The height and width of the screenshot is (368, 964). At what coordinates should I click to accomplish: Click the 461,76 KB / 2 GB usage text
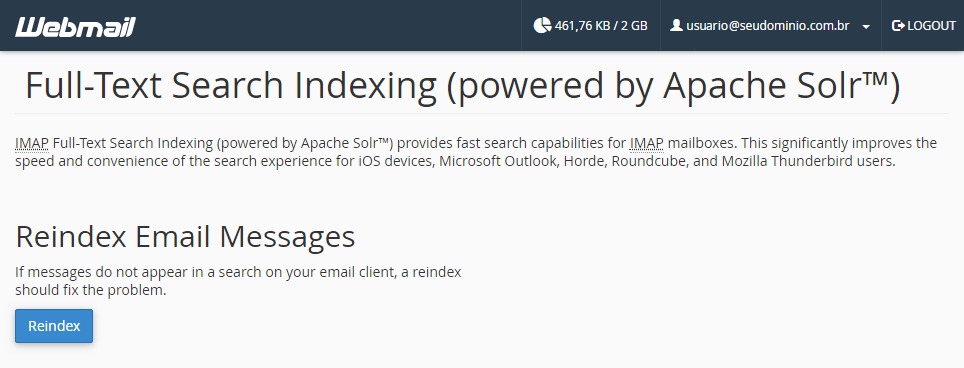click(x=601, y=26)
